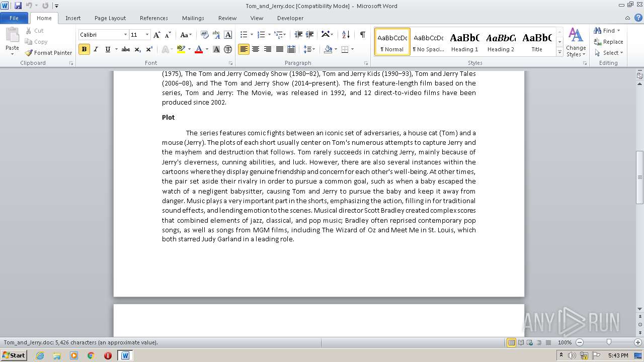
Task: Click the zoom slider handle
Action: tap(609, 342)
